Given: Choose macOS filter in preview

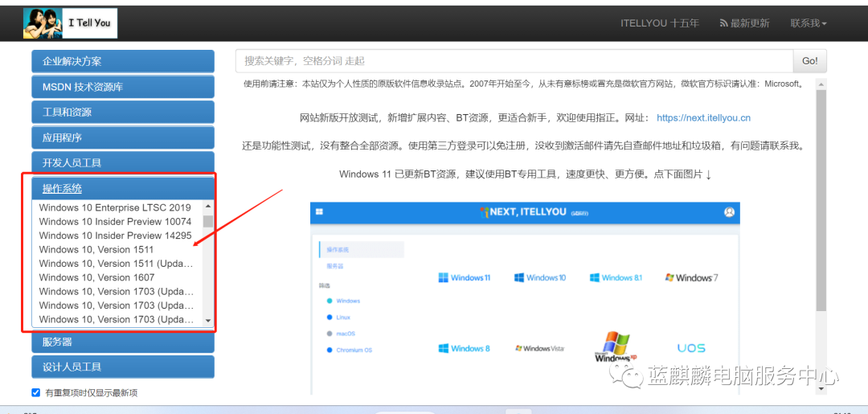Looking at the screenshot, I should (x=341, y=334).
